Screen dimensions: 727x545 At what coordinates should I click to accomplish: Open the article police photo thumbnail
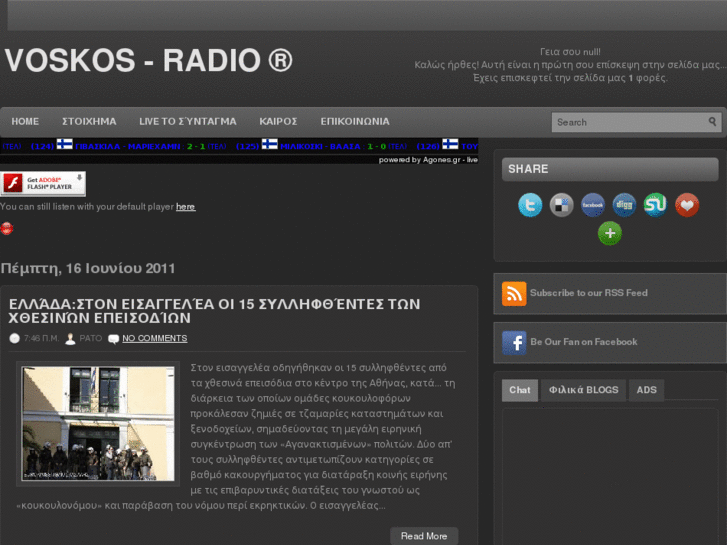(x=98, y=423)
